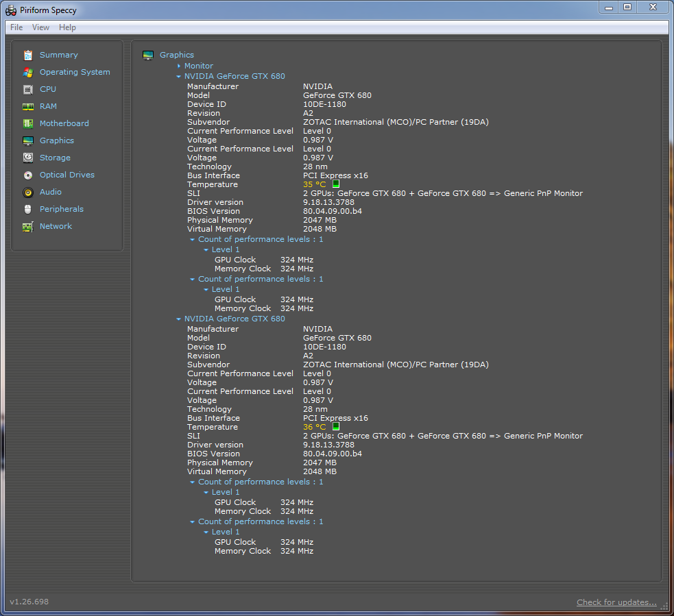Click the Check for updates link
Viewport: 674px width, 616px height.
coord(616,602)
